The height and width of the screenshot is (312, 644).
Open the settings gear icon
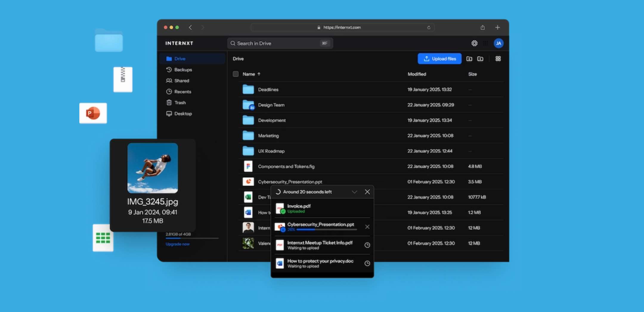[474, 43]
